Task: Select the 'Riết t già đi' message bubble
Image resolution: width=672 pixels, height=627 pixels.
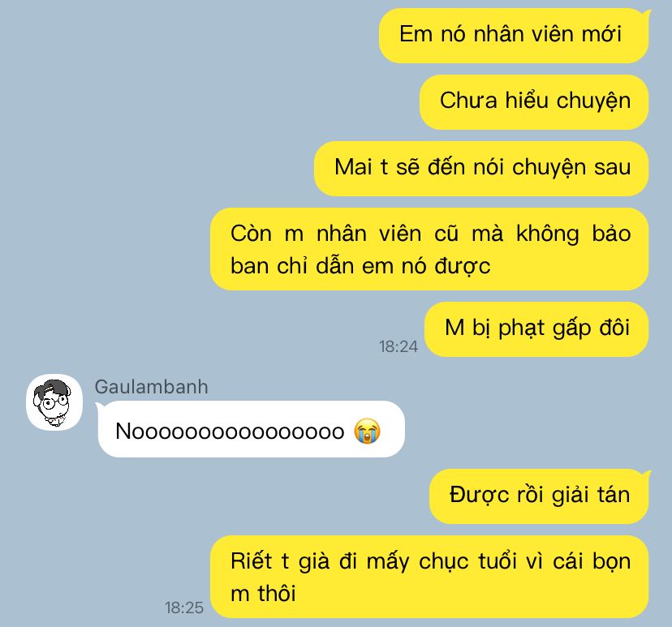Action: click(x=429, y=577)
